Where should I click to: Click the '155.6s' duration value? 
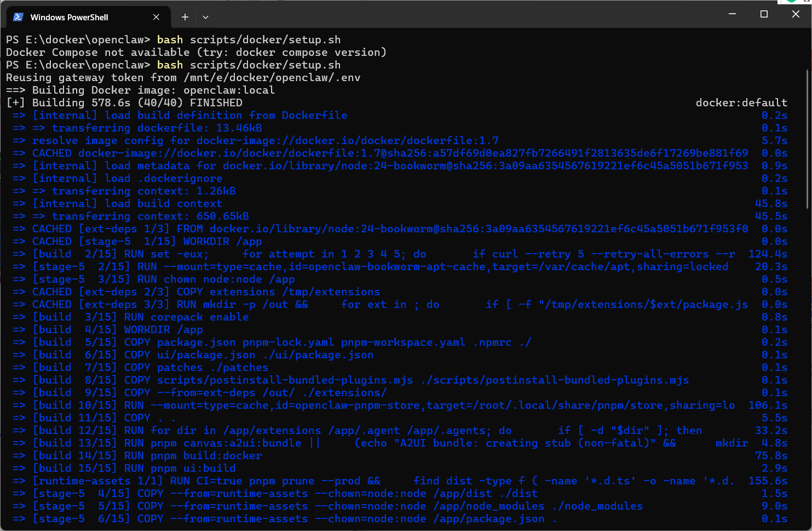pyautogui.click(x=768, y=481)
